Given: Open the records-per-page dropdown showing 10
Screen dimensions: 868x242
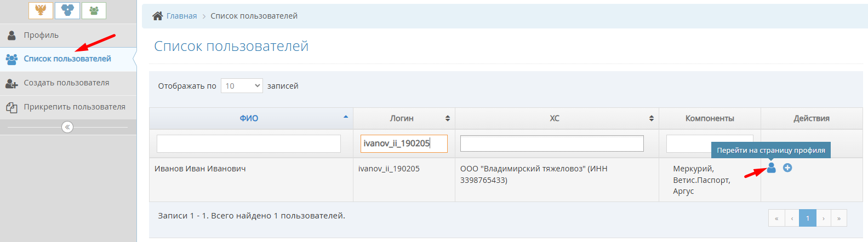Looking at the screenshot, I should (242, 86).
